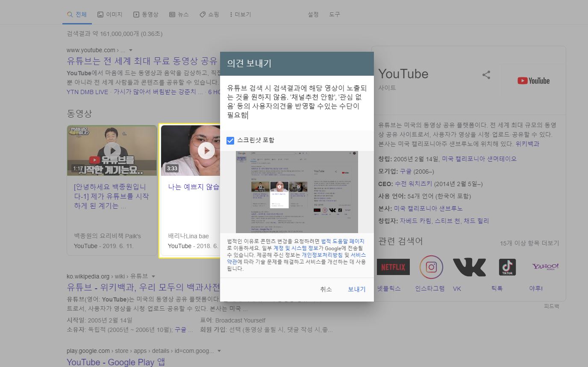Expand dropdown arrow next to play.google.com result
Screen dimensions: 588x367
(x=219, y=351)
